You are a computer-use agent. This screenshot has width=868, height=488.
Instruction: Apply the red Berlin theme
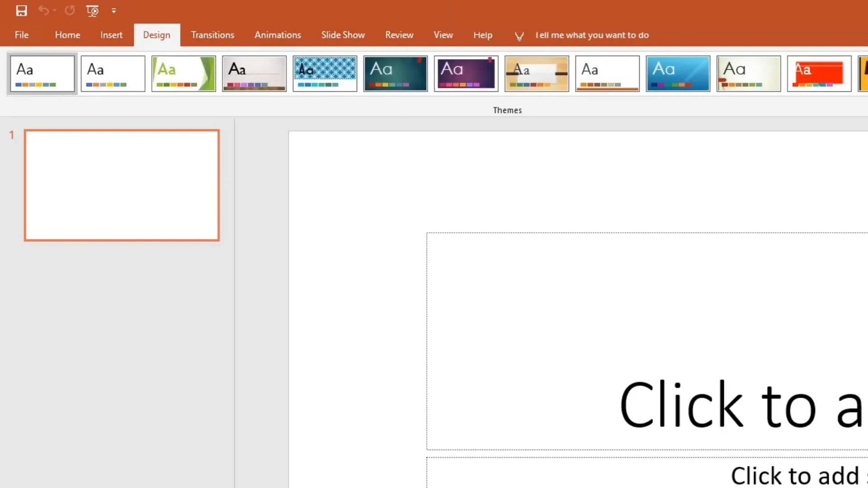819,74
